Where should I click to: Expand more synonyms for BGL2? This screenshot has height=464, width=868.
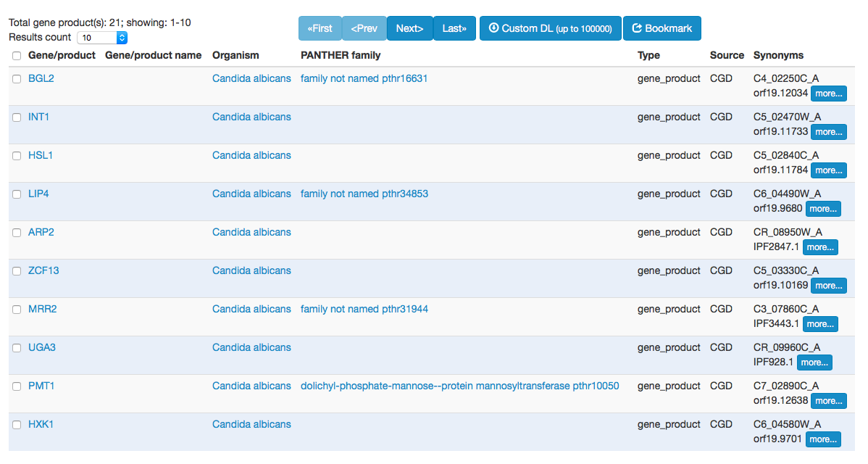click(829, 94)
